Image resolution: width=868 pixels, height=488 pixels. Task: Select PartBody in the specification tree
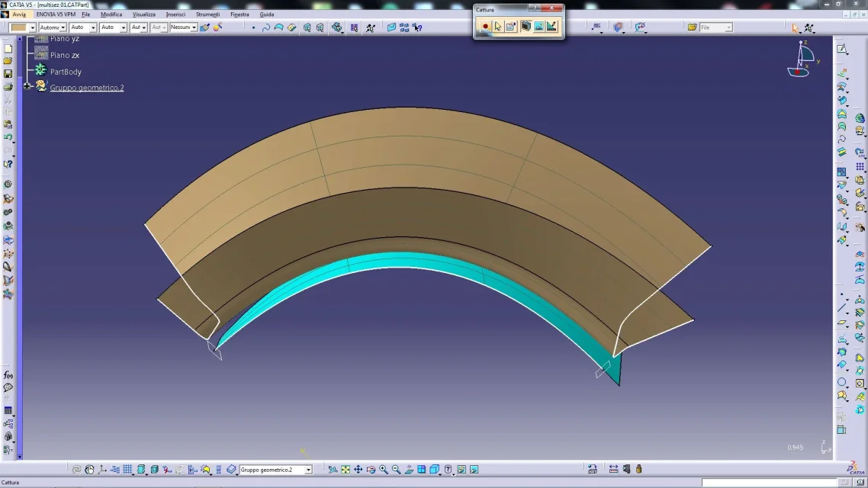tap(66, 72)
